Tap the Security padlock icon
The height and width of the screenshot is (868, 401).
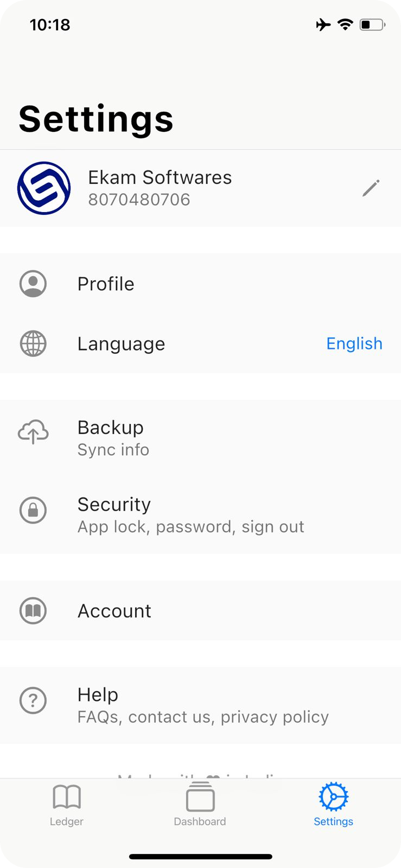(33, 510)
